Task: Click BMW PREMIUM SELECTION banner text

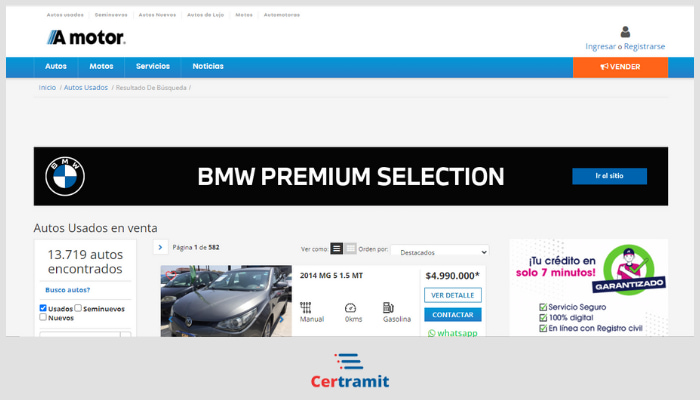Action: [351, 176]
